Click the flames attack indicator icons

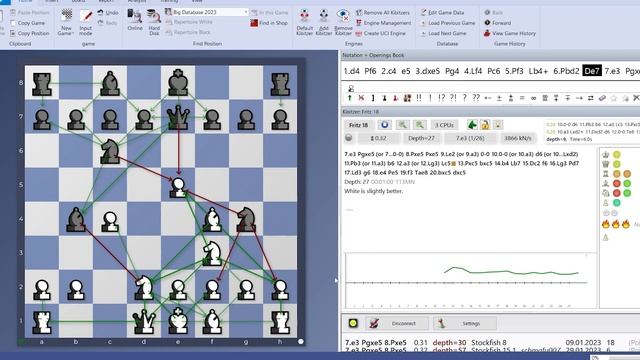pos(616,224)
